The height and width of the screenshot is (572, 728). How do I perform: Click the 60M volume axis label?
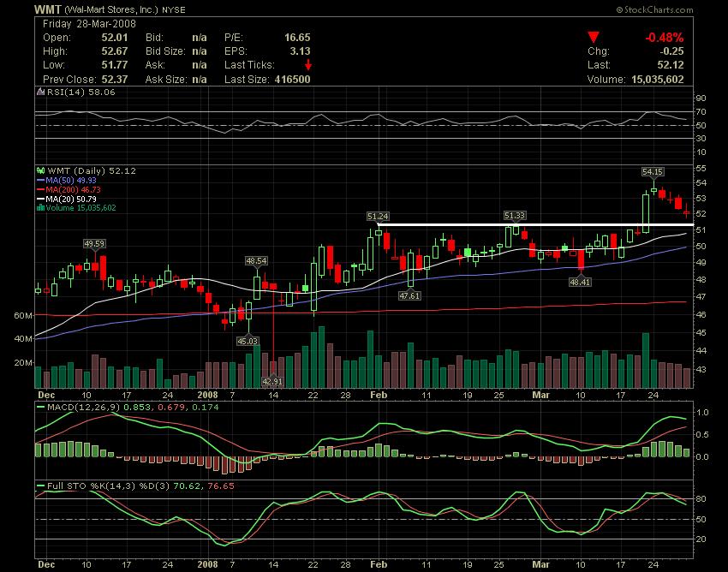point(23,316)
